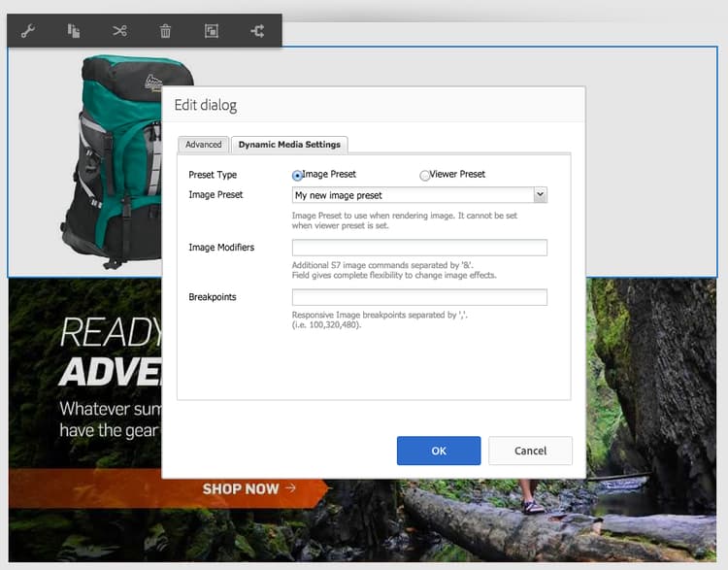Delete the component with trash icon
Screen dimensions: 728x570
pos(165,31)
